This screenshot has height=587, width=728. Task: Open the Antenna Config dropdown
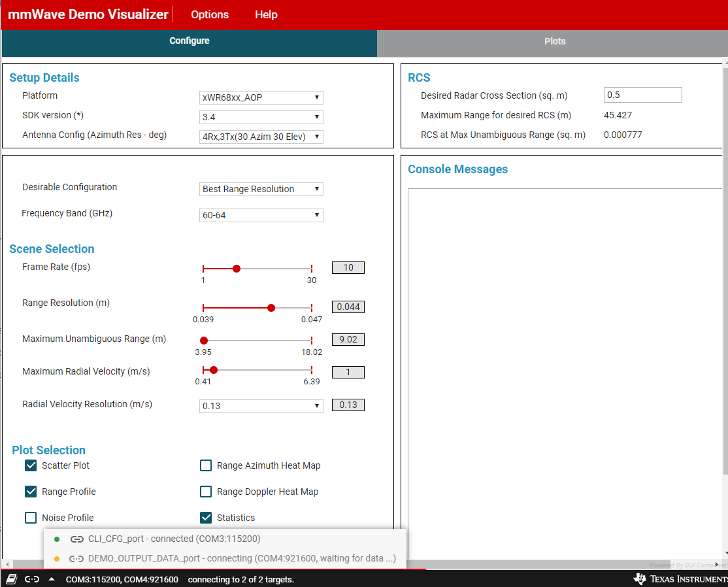[x=261, y=137]
